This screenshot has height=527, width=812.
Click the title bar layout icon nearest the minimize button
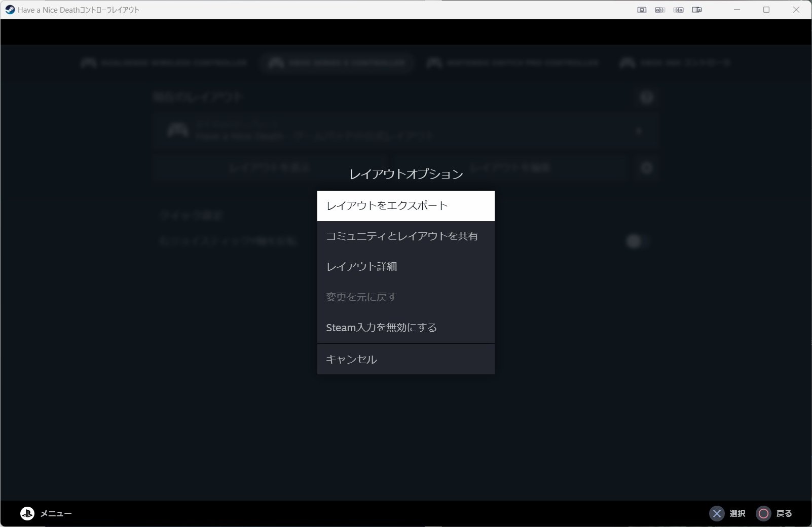[697, 10]
